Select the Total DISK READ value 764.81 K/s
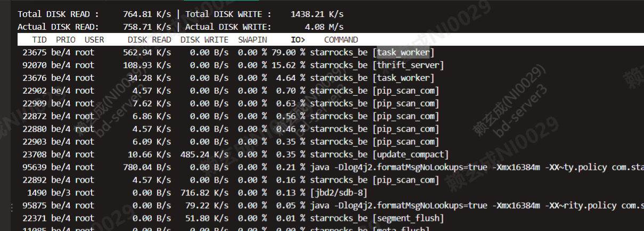Image resolution: width=644 pixels, height=231 pixels. coord(147,14)
